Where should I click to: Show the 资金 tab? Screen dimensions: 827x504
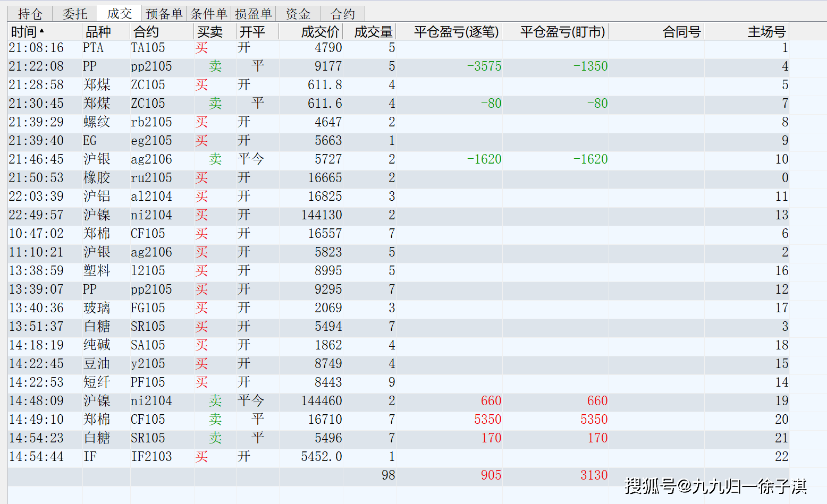point(298,14)
